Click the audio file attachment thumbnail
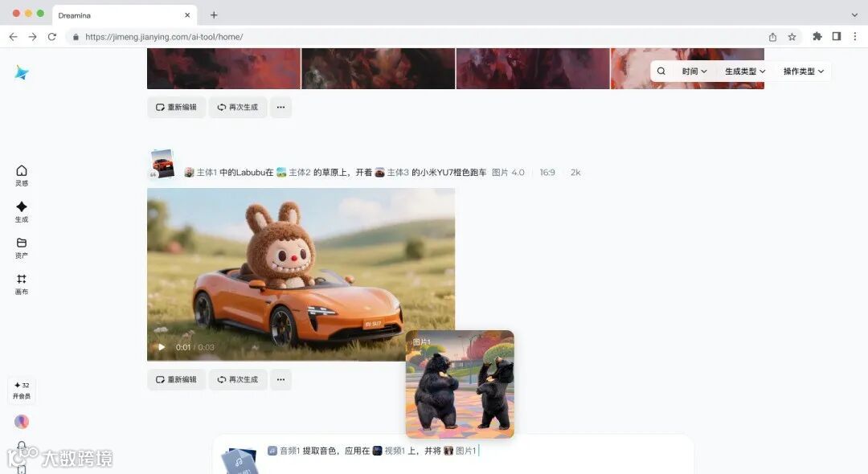Viewport: 868px width, 474px height. click(x=240, y=461)
